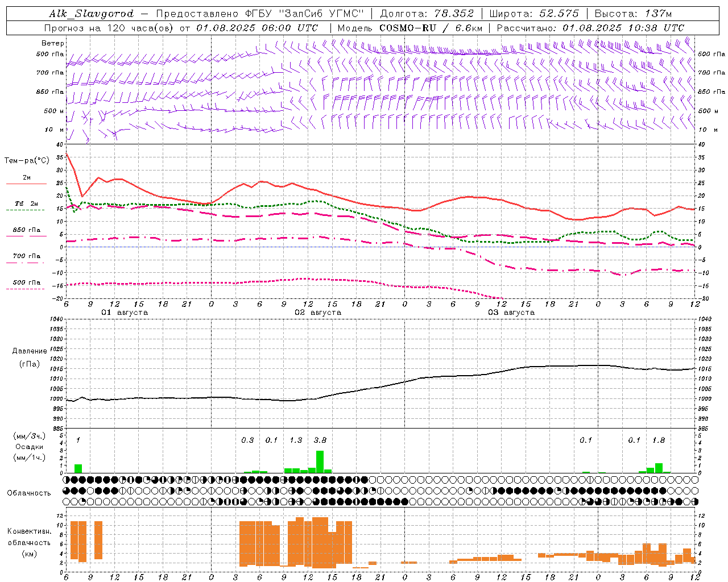The height and width of the screenshot is (582, 728).
Task: Click the (км) convective cloud unit label
Action: click(29, 554)
